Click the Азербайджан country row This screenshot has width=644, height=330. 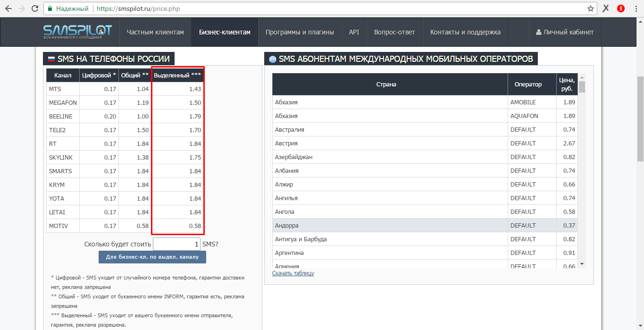[x=425, y=157]
